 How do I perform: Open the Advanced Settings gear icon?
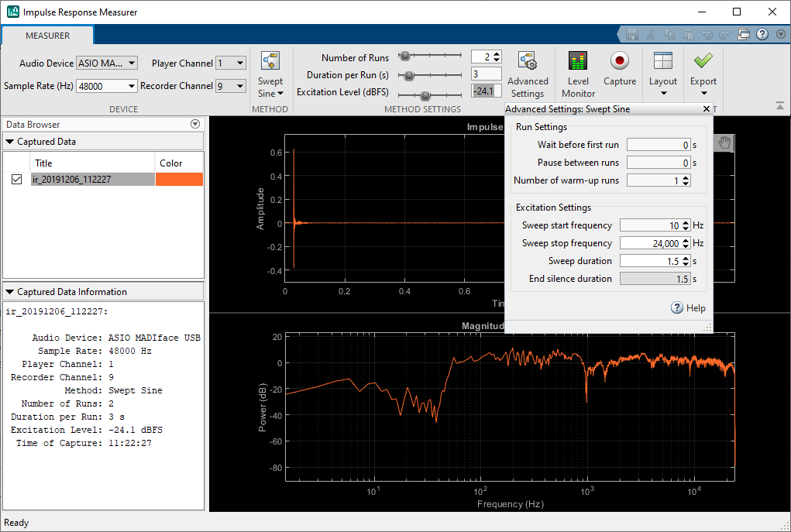528,62
